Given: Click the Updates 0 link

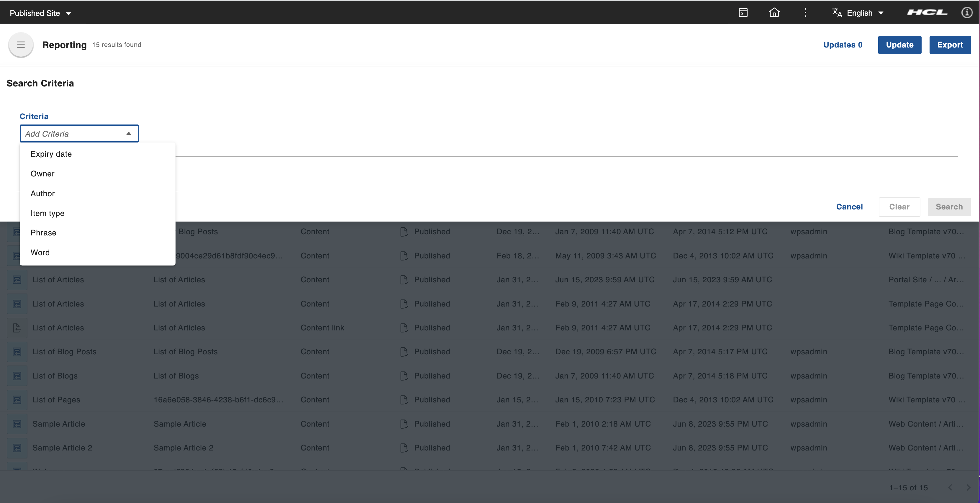Looking at the screenshot, I should point(843,45).
